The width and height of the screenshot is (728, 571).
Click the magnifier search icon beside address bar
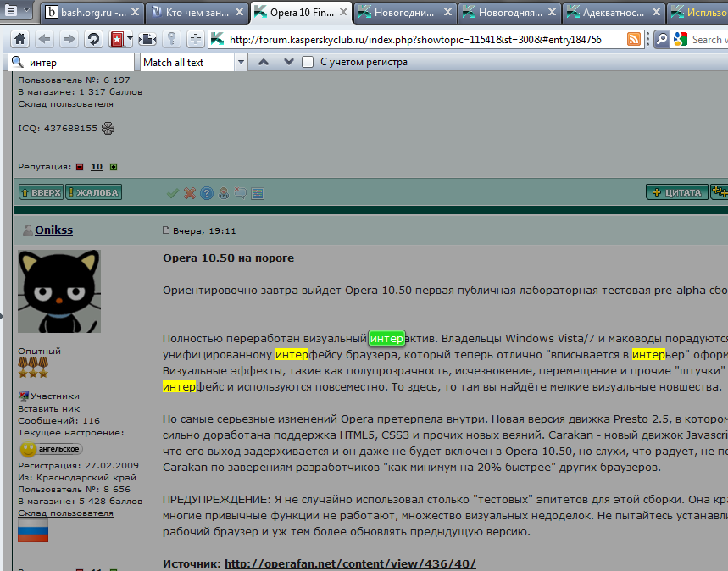point(662,40)
